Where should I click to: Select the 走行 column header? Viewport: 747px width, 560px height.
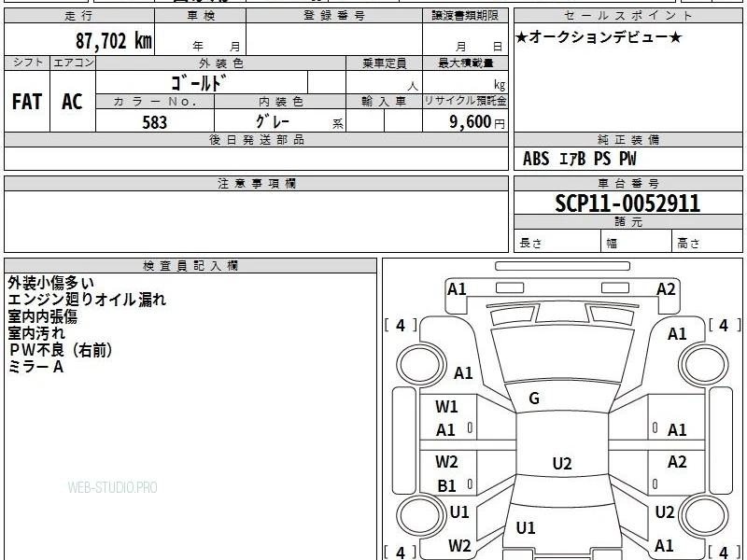point(79,16)
